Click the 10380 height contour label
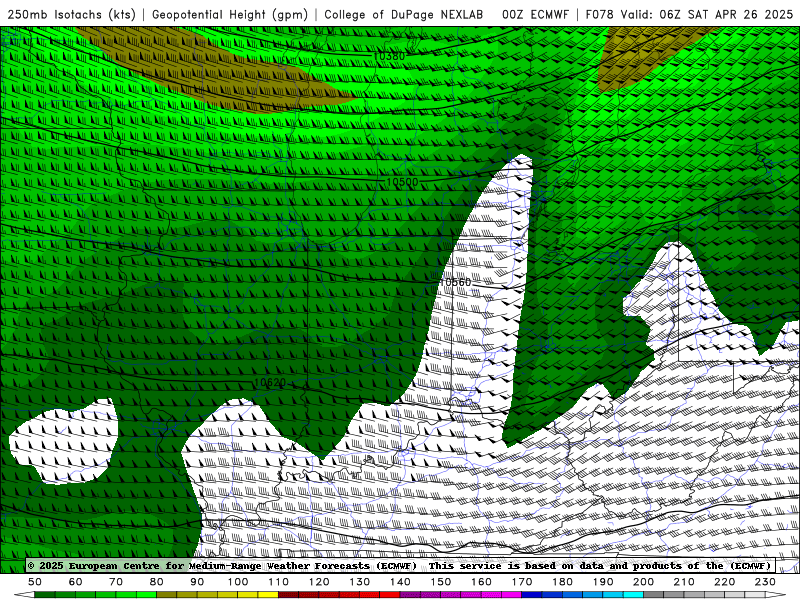The height and width of the screenshot is (600, 800). pos(389,56)
